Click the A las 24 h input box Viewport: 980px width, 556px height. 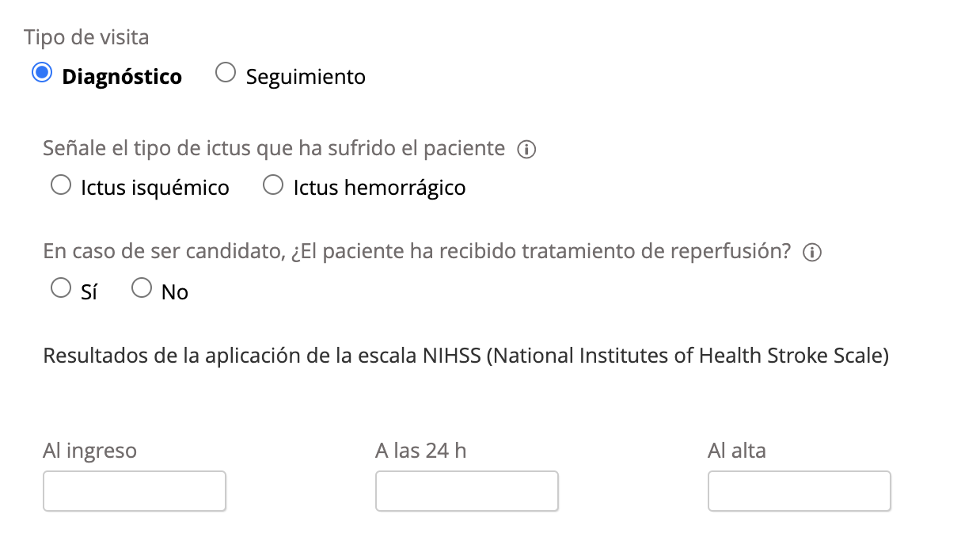[x=467, y=491]
